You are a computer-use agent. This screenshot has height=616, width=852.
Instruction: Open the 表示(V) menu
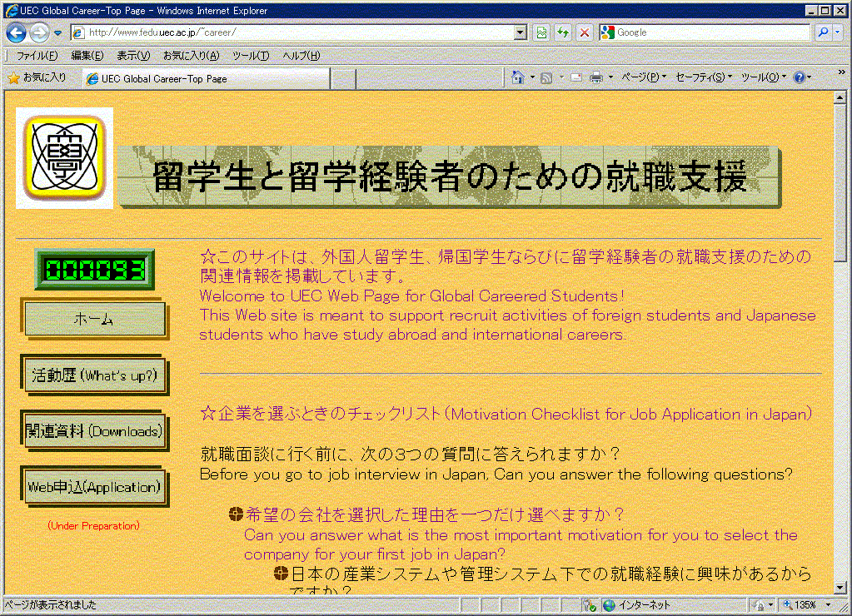132,56
